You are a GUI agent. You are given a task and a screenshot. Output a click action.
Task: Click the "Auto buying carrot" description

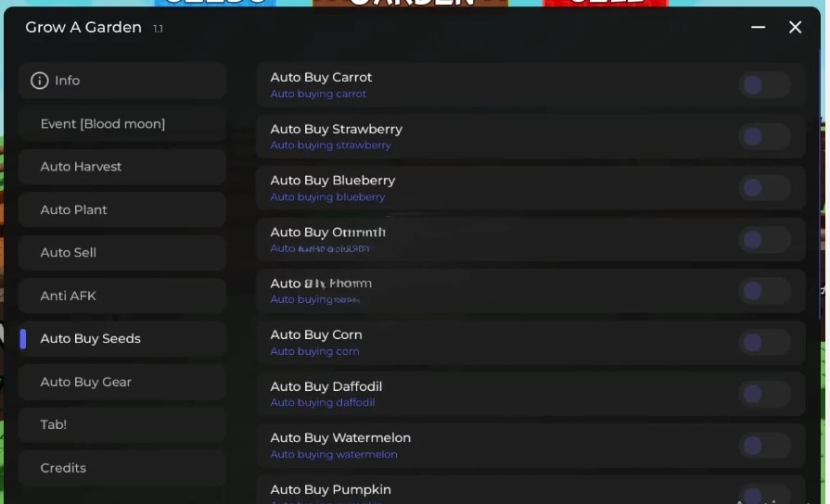click(318, 94)
